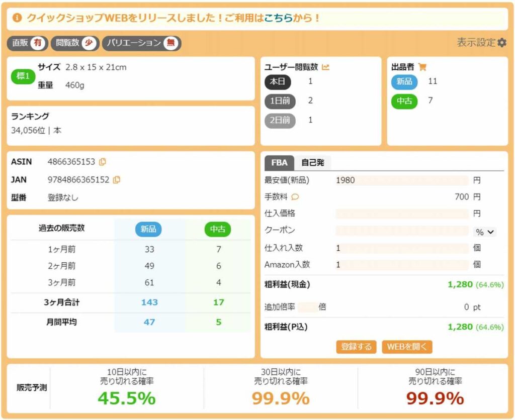
Task: Click the 登録する button
Action: click(356, 347)
